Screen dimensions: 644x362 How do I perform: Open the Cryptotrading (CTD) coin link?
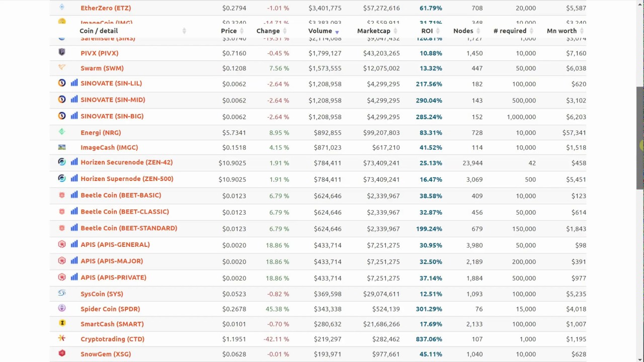click(113, 339)
